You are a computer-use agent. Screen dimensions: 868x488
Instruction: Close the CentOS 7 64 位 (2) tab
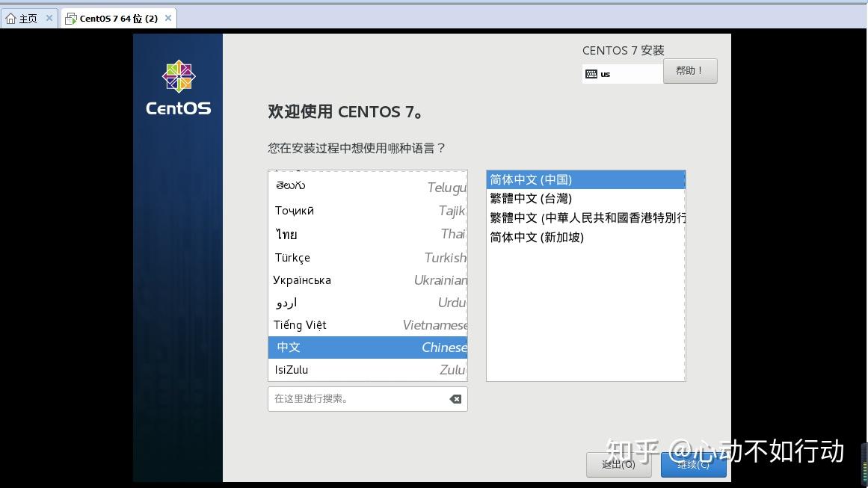point(168,18)
